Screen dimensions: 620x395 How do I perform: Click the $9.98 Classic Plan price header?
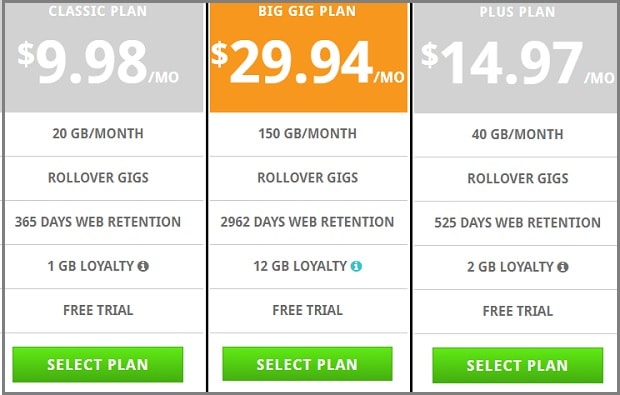(x=104, y=58)
